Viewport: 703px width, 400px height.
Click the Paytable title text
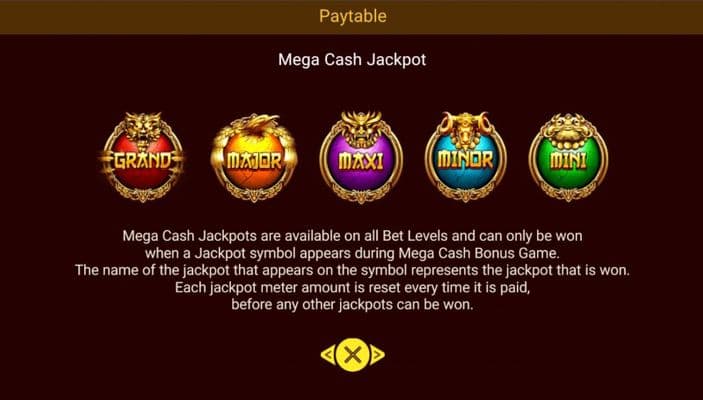coord(353,16)
